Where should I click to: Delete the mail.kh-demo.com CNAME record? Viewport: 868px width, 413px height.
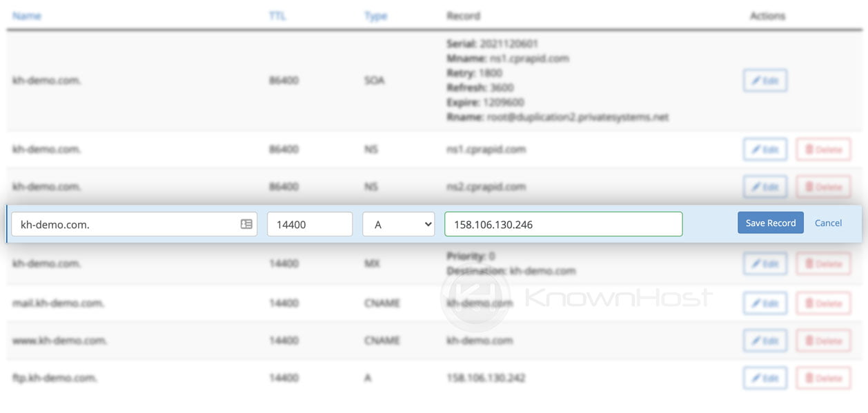click(823, 303)
